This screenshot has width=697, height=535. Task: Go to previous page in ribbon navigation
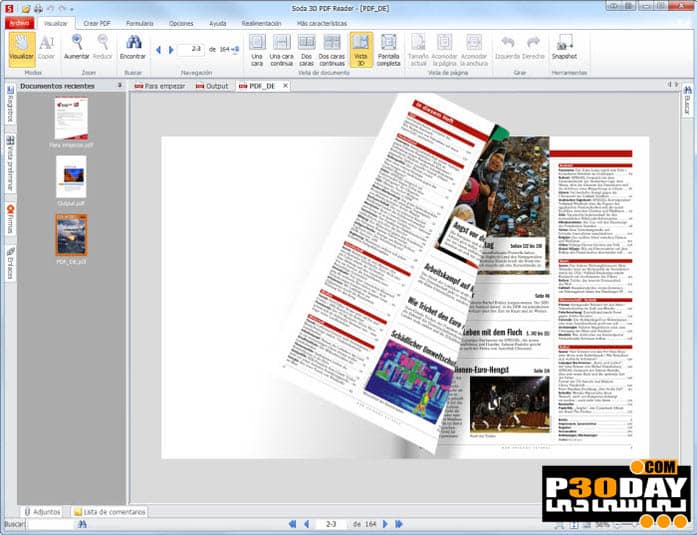(158, 50)
